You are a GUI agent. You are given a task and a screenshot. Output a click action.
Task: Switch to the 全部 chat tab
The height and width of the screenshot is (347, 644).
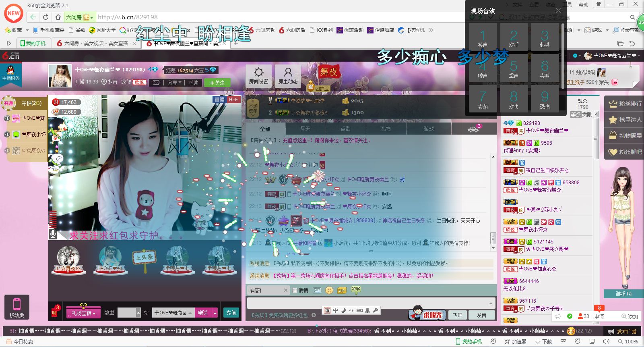pos(265,129)
